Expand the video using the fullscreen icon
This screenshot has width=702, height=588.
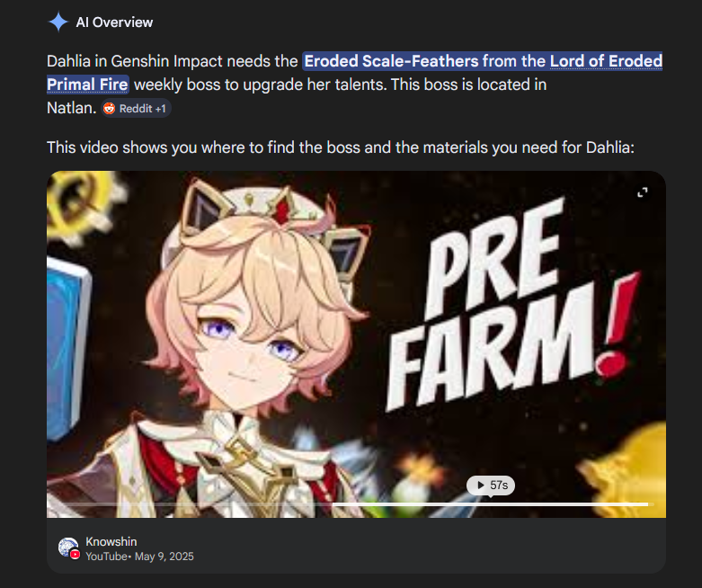coord(643,192)
